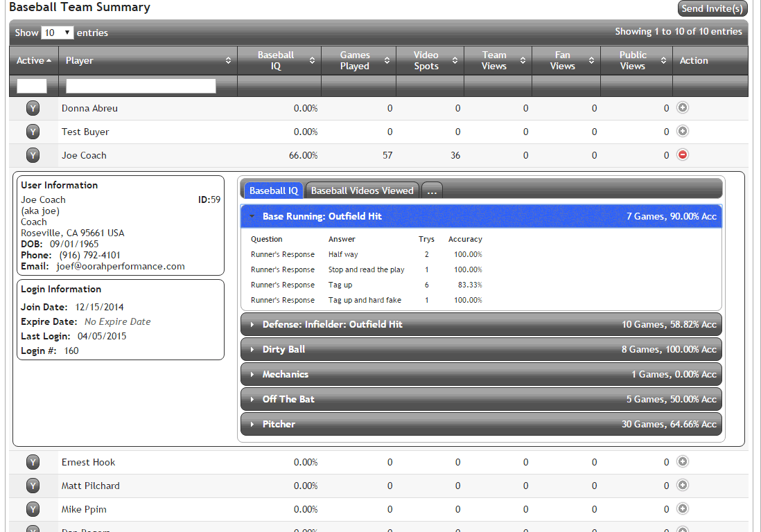The width and height of the screenshot is (761, 532).
Task: Open the ellipsis tab
Action: [432, 190]
